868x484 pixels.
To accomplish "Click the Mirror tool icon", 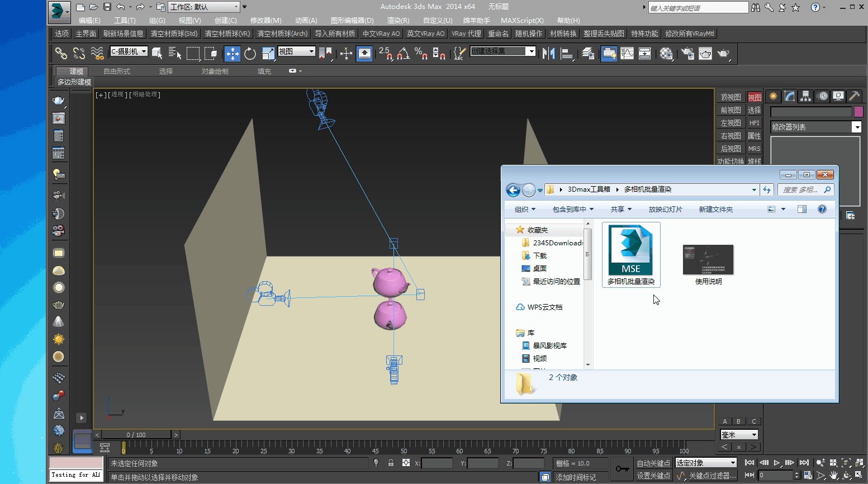I will [549, 54].
